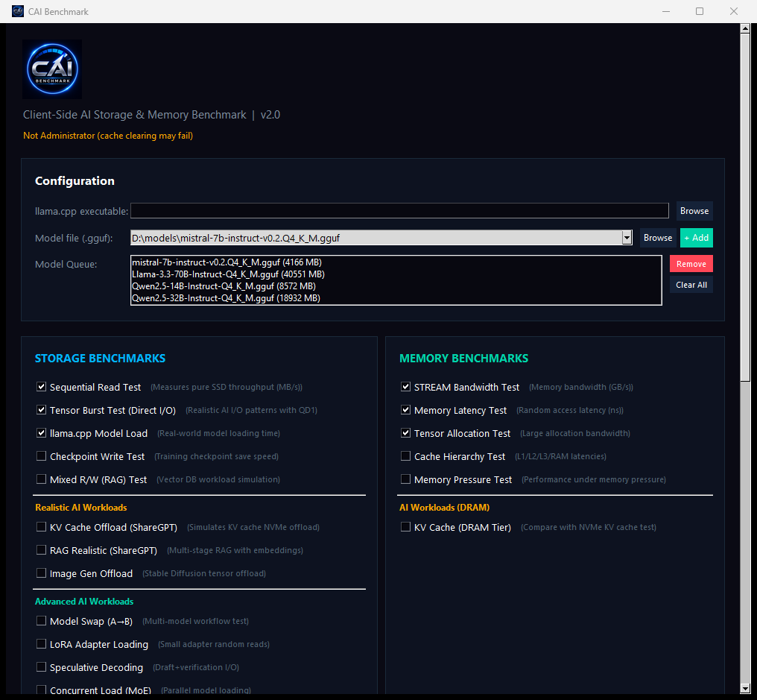Disable llama.cpp Model Load test

(x=42, y=433)
